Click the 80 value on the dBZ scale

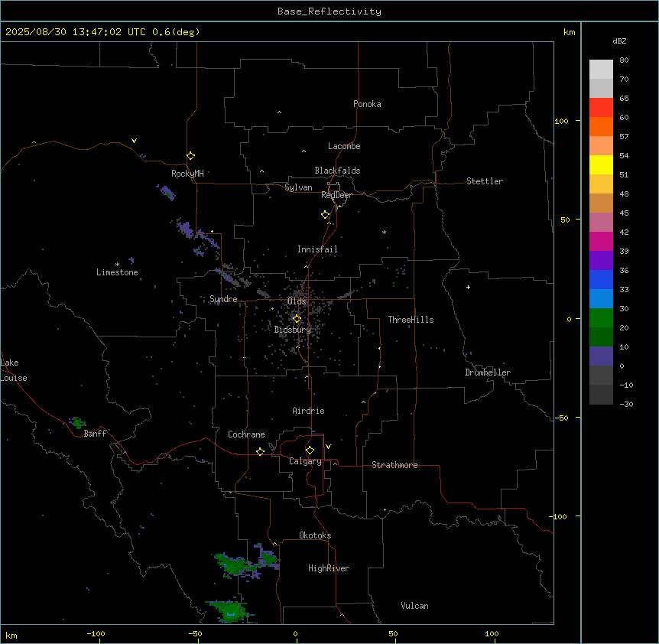624,60
